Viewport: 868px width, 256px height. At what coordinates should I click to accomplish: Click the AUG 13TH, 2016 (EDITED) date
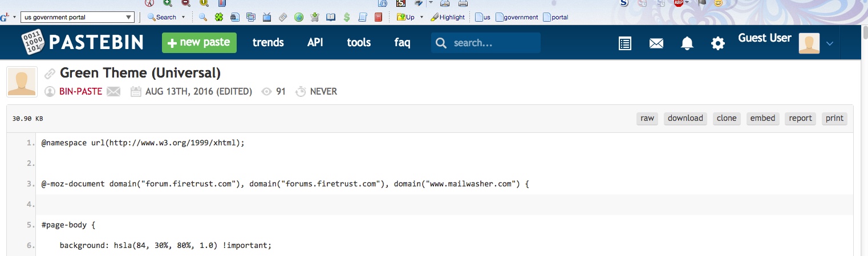[x=198, y=91]
